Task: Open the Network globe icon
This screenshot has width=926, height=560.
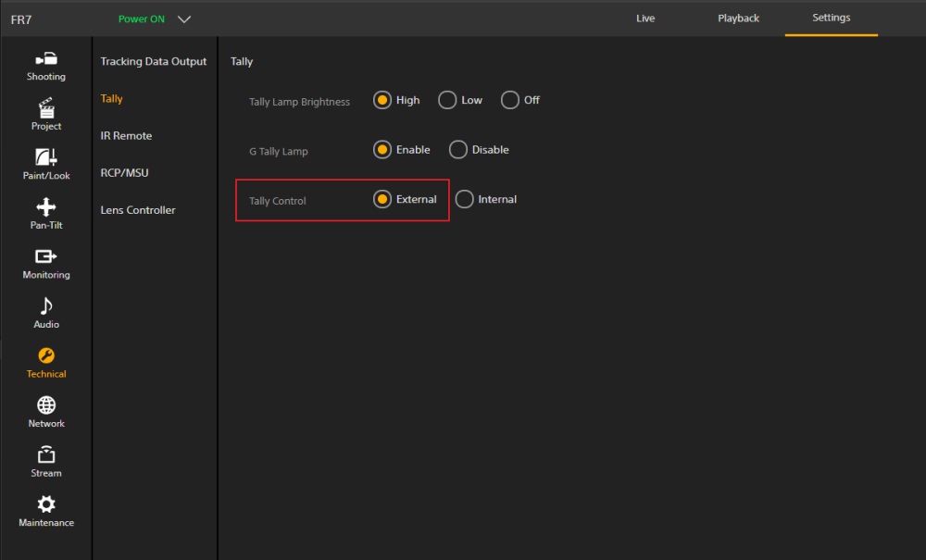Action: [46, 405]
